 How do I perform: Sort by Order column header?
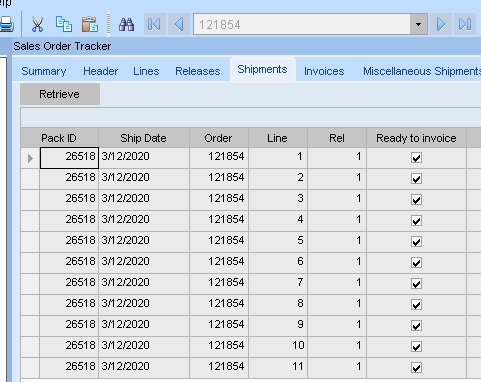point(219,138)
